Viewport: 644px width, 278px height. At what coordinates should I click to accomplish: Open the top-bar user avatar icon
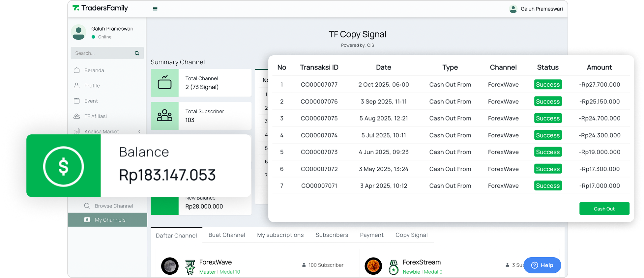[513, 9]
